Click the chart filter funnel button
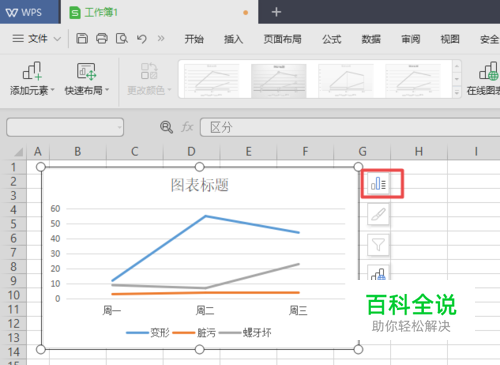Viewport: 500px width, 365px height. pos(378,245)
